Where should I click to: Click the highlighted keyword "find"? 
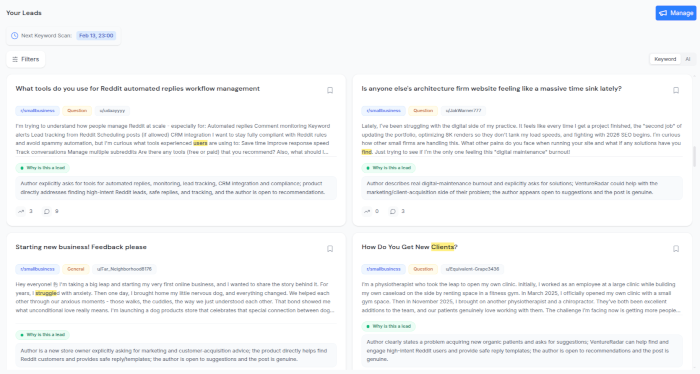pos(367,152)
